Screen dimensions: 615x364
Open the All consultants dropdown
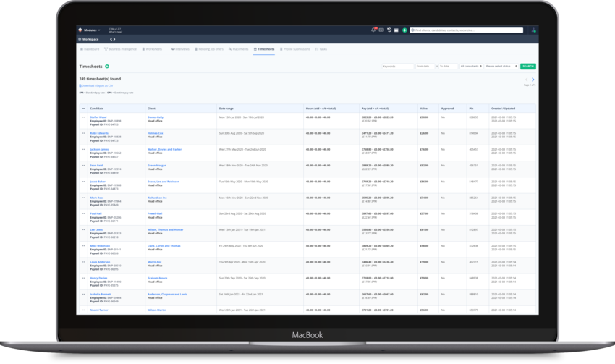coord(471,67)
